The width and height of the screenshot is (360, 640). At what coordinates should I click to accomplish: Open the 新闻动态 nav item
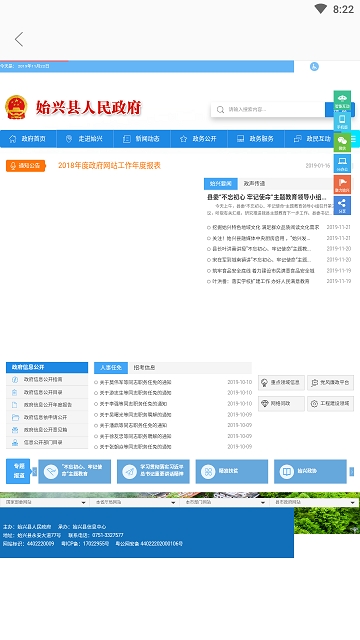coord(142,139)
